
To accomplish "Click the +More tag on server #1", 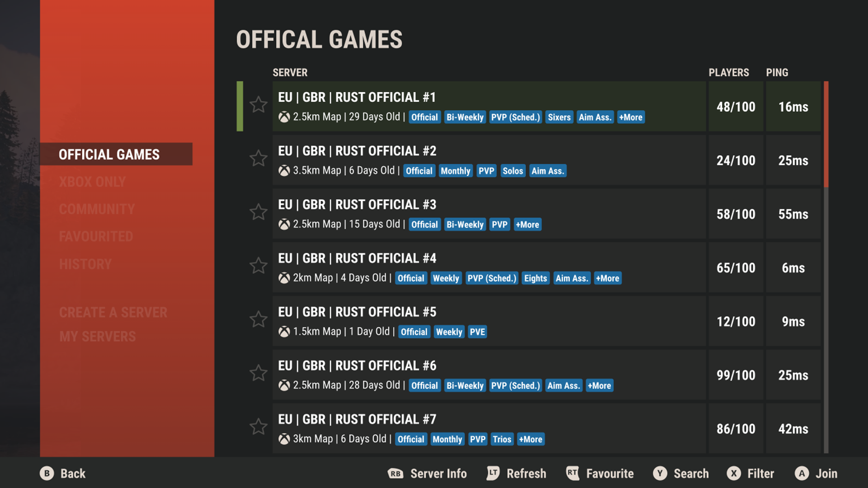I will [631, 116].
